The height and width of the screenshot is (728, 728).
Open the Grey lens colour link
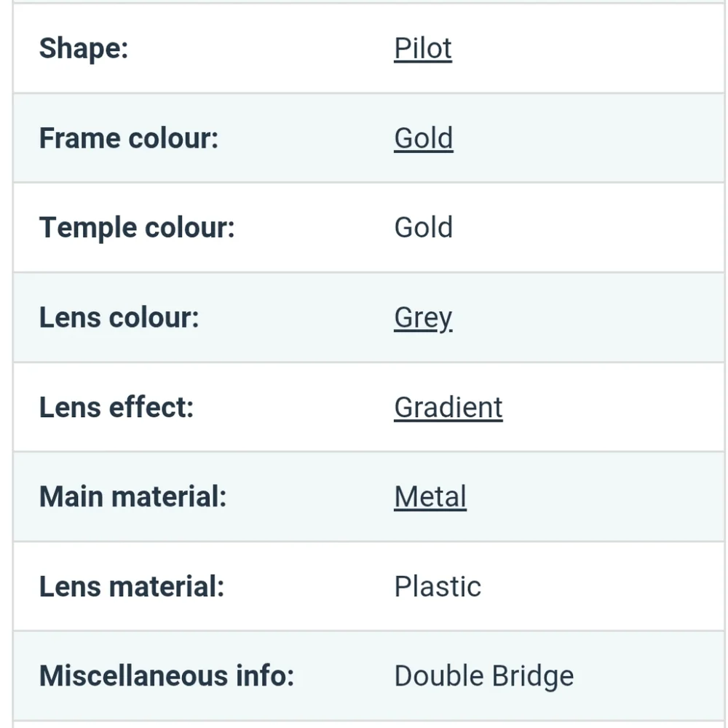point(424,318)
